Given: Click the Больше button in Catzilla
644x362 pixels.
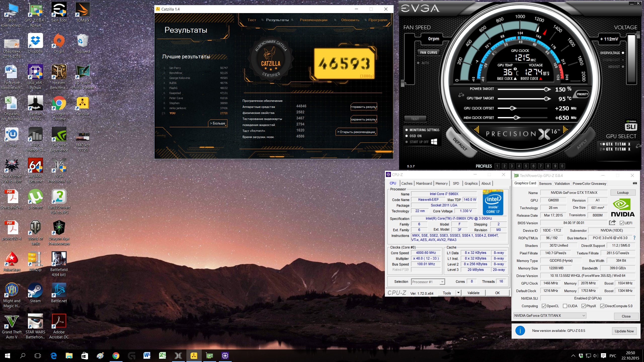Looking at the screenshot, I should (218, 123).
